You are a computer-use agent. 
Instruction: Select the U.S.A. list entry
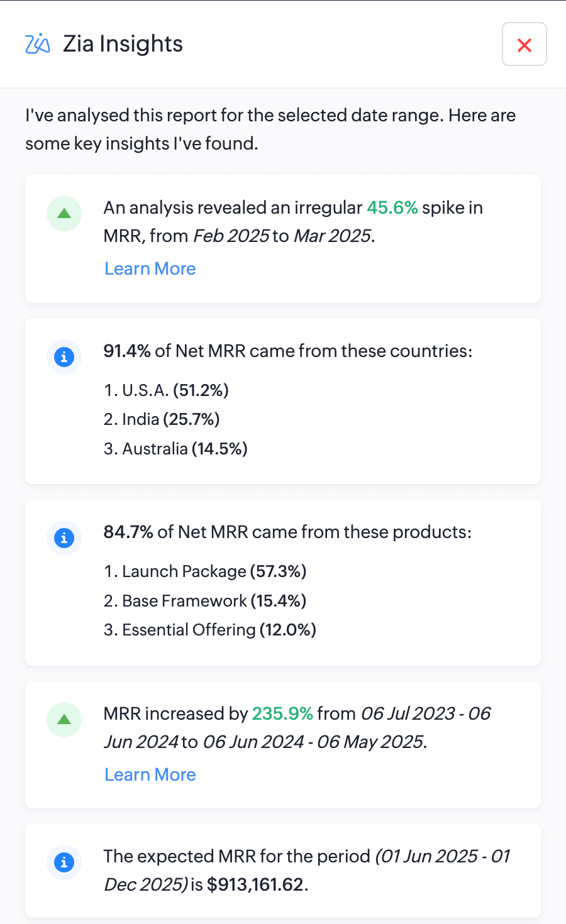coord(166,390)
